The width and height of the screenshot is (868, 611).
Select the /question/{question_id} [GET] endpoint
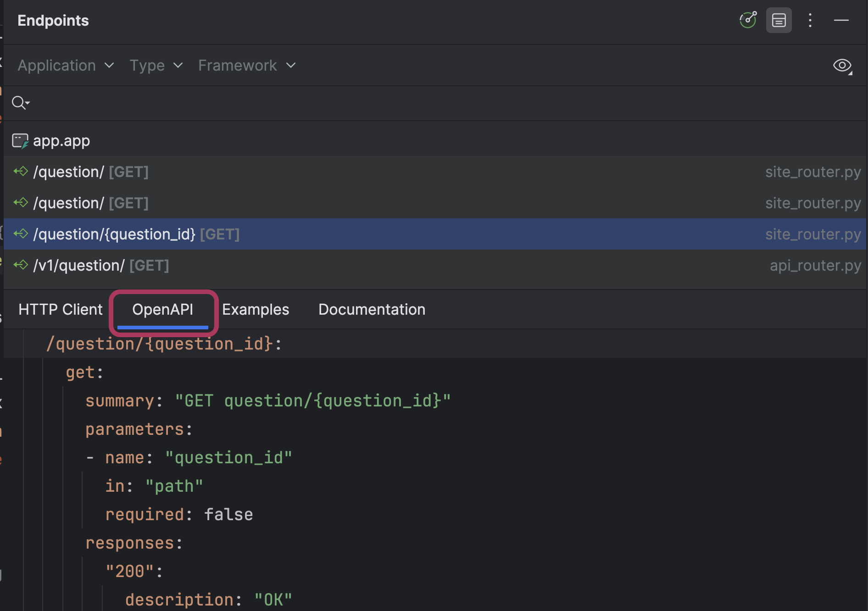click(435, 234)
